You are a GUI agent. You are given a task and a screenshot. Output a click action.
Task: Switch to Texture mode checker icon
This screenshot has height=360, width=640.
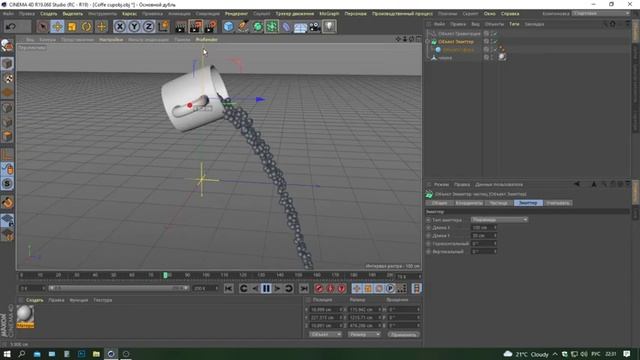tap(7, 78)
